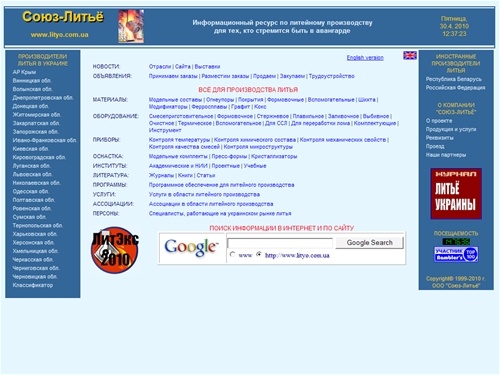500x375 pixels.
Task: Select the litye.com.ua site radio button
Action: pos(259,254)
